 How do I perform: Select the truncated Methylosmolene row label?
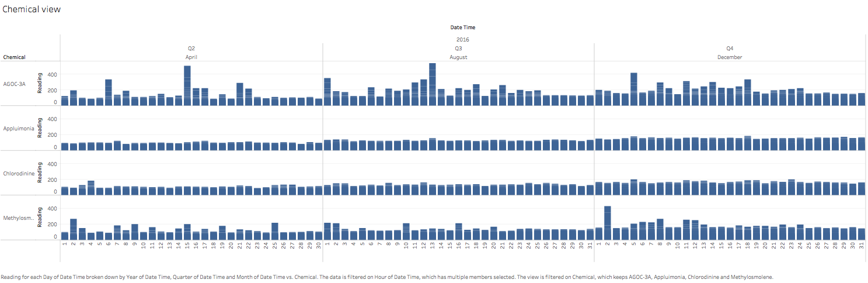pos(18,218)
